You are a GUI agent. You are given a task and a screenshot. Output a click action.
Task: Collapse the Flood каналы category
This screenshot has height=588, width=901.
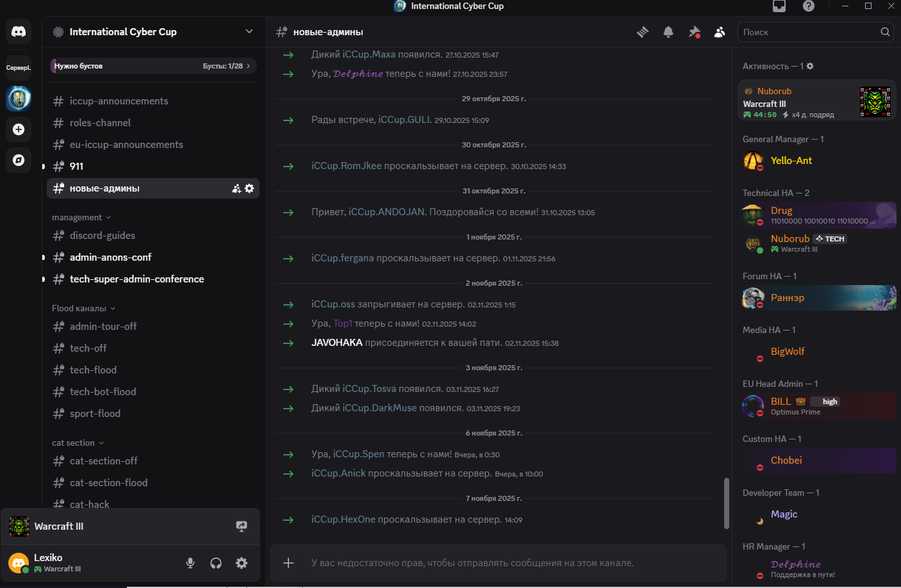(84, 309)
